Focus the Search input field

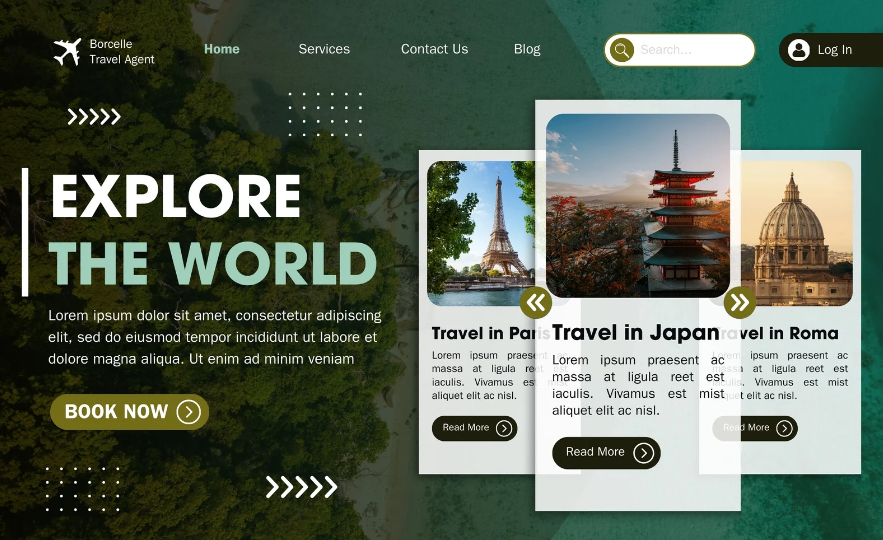point(692,50)
